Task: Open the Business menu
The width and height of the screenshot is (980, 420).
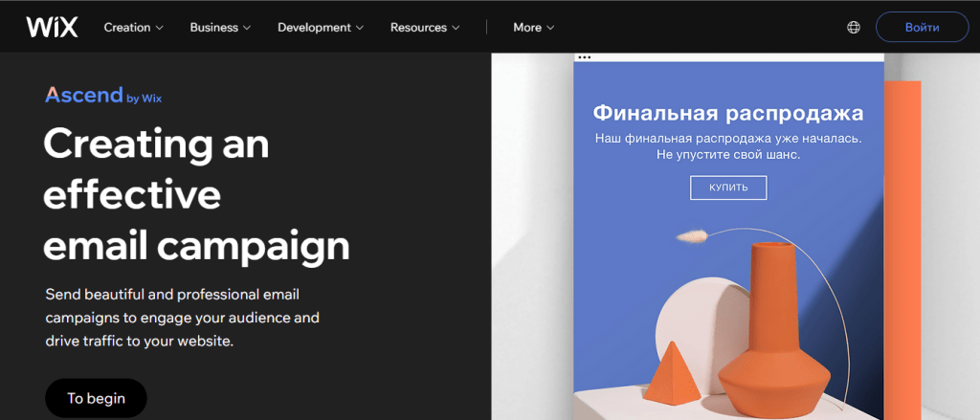Action: (220, 28)
